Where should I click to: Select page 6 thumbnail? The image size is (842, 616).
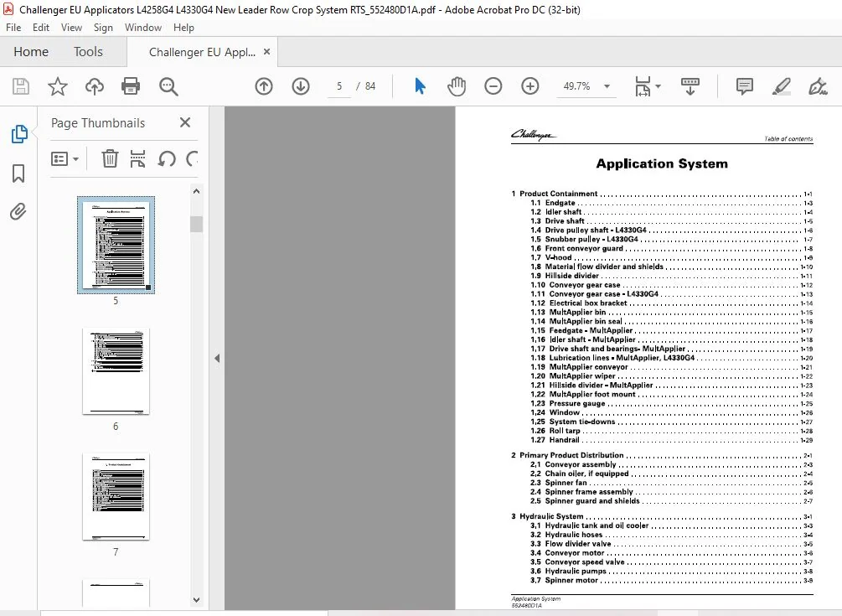point(116,370)
